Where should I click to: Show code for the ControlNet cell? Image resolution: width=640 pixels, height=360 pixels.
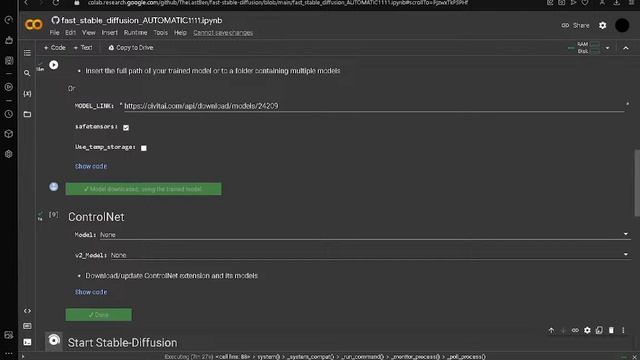click(91, 292)
